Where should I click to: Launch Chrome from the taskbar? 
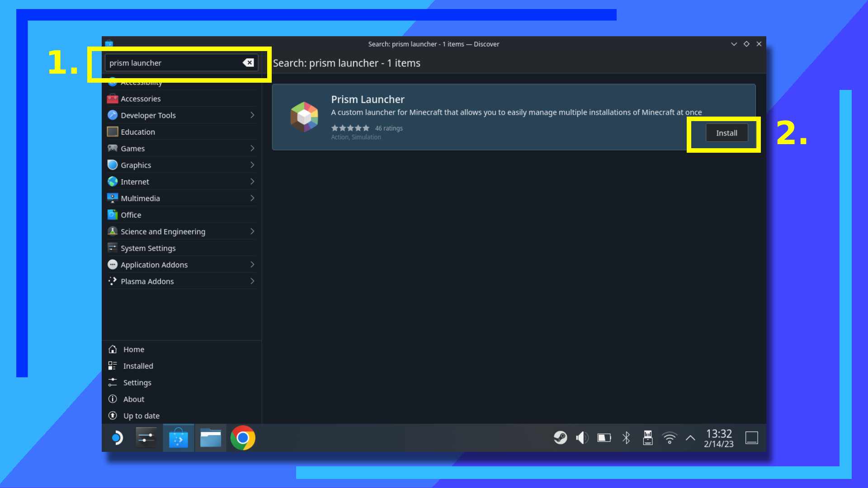(243, 437)
